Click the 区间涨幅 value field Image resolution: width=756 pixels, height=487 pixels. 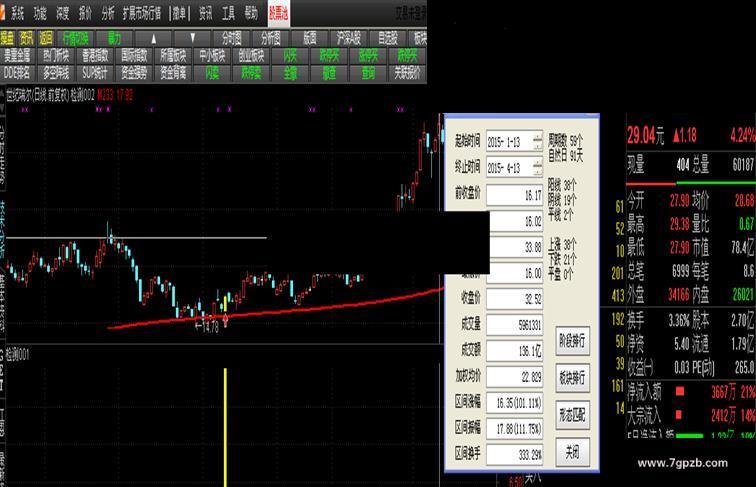(514, 403)
